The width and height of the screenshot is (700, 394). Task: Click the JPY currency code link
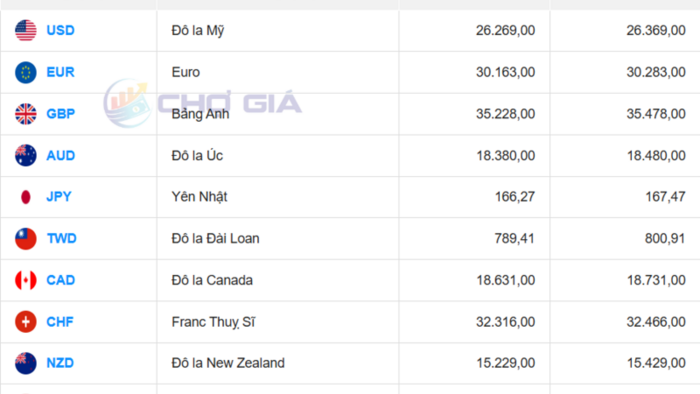click(59, 197)
